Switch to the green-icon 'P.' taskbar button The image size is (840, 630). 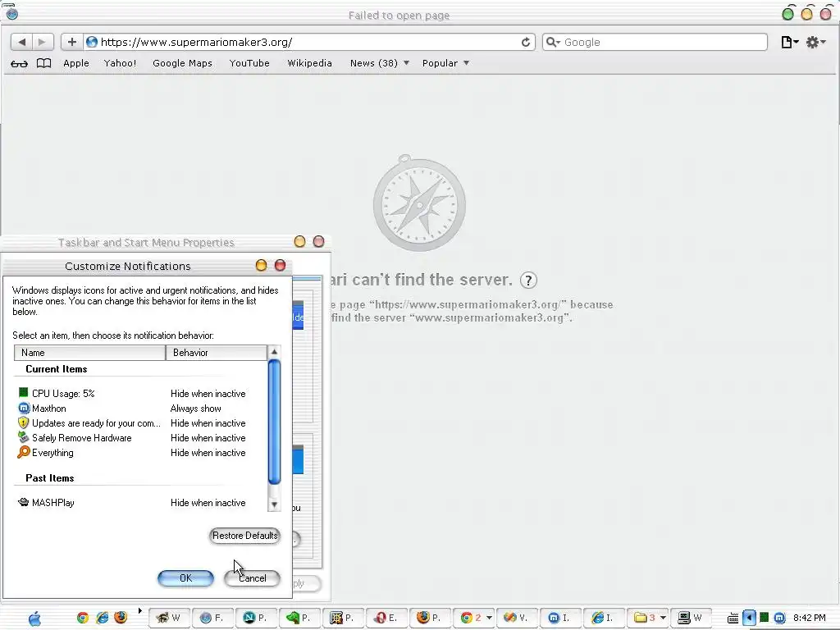[300, 618]
